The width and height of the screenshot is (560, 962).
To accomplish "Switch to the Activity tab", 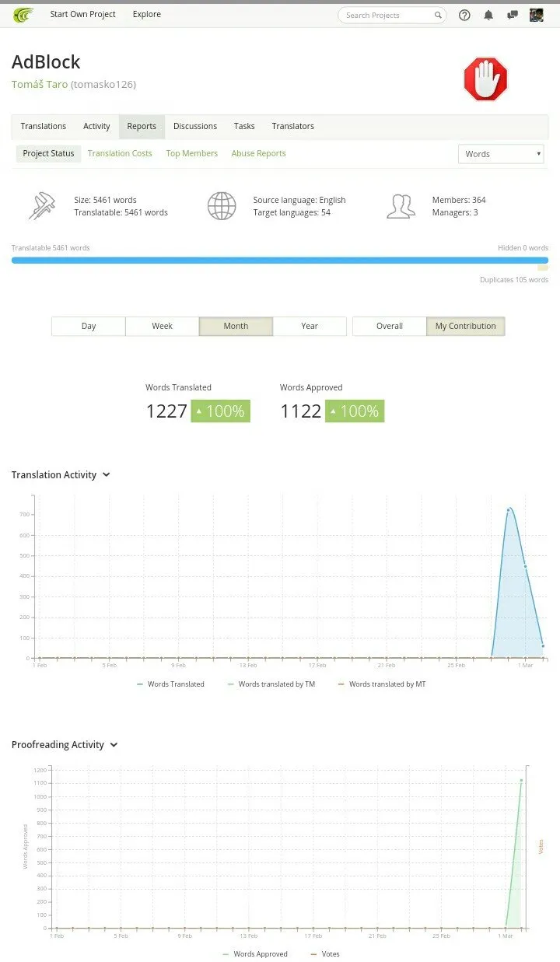I will tap(96, 126).
